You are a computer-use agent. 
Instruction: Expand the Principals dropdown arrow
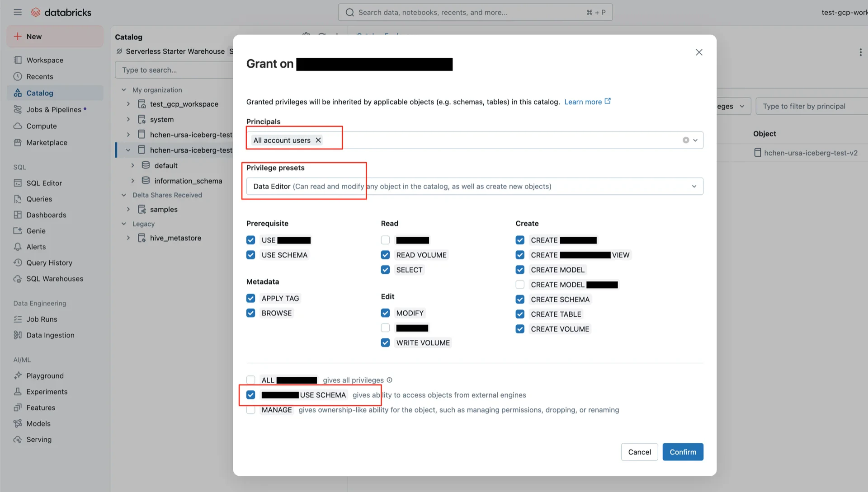695,140
